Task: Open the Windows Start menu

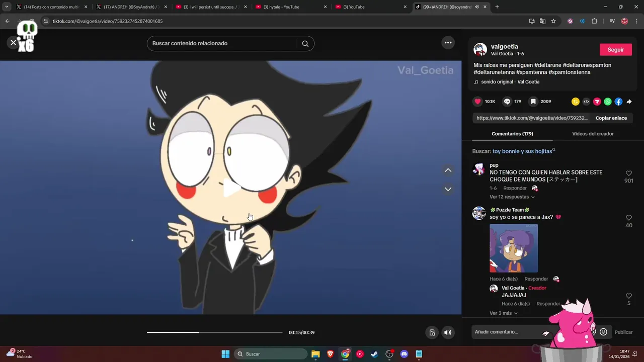Action: point(225,354)
